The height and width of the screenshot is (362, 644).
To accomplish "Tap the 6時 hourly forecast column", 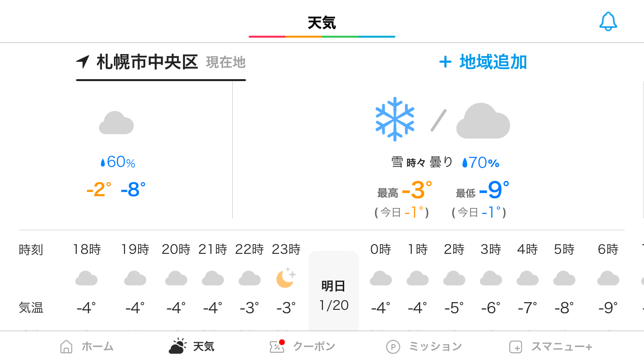I will (608, 278).
